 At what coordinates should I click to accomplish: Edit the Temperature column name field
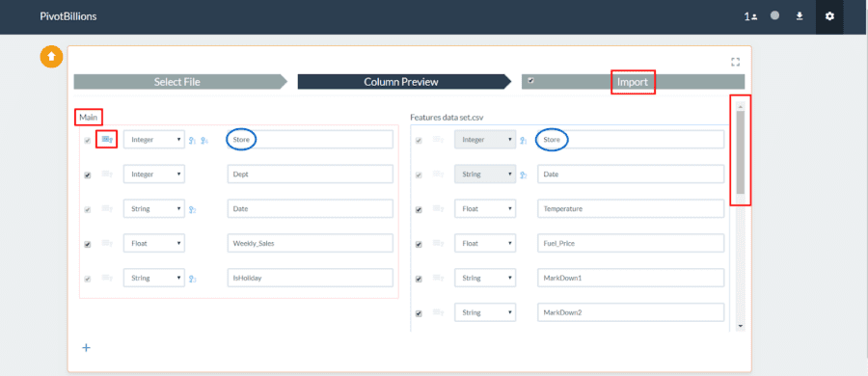pyautogui.click(x=631, y=209)
